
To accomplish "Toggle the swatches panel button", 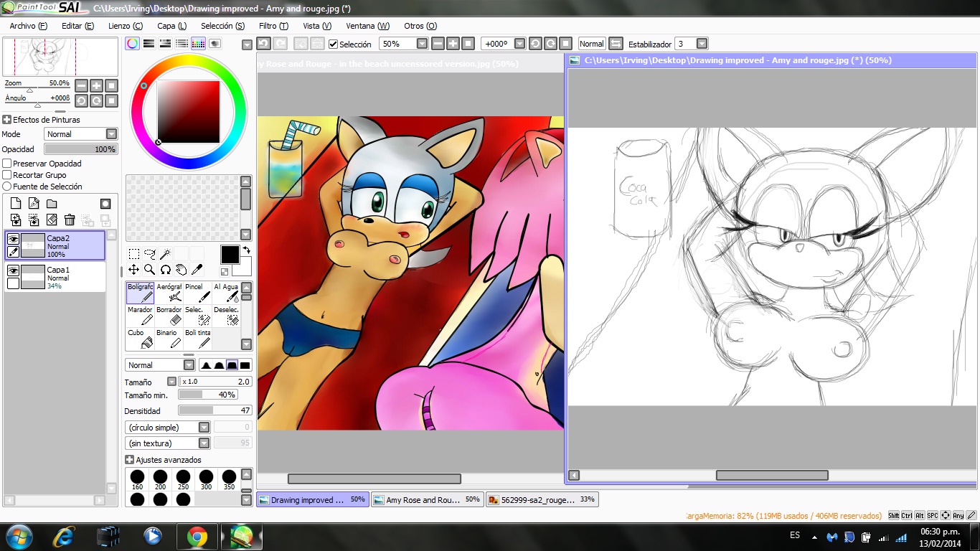I will pos(198,44).
